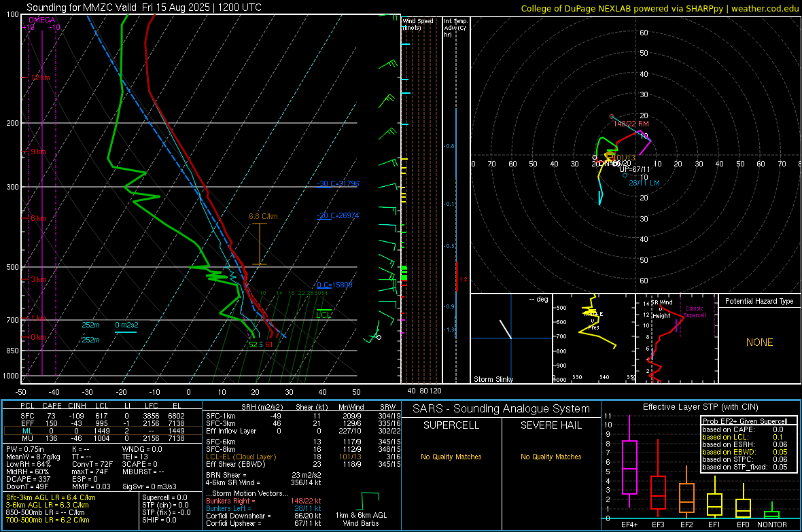Select the SFC-3km shear row
Image resolution: width=802 pixels, height=532 pixels.
[303, 423]
